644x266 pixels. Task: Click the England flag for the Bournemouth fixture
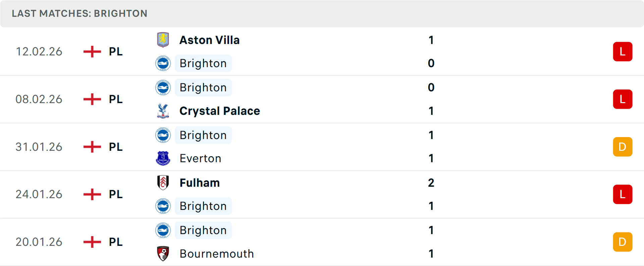click(x=92, y=242)
